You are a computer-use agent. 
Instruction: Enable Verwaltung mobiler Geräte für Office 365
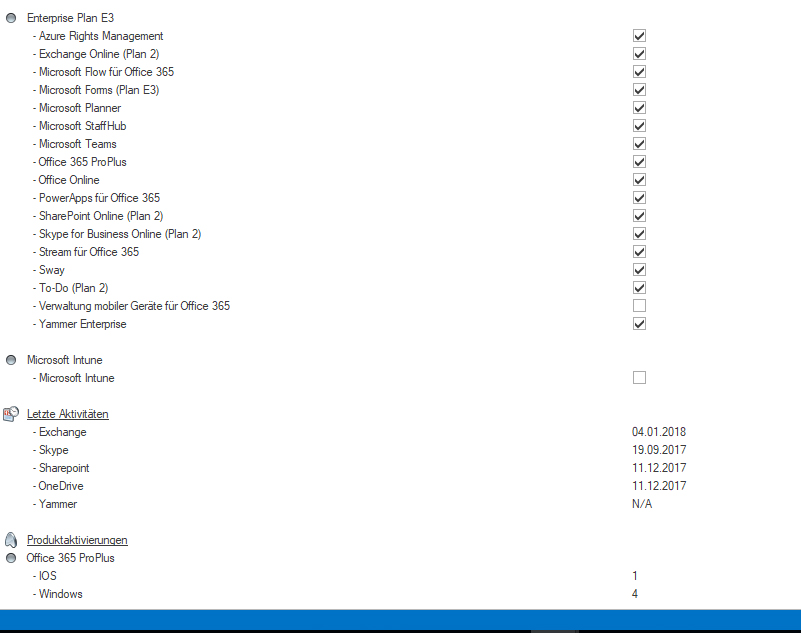[639, 306]
